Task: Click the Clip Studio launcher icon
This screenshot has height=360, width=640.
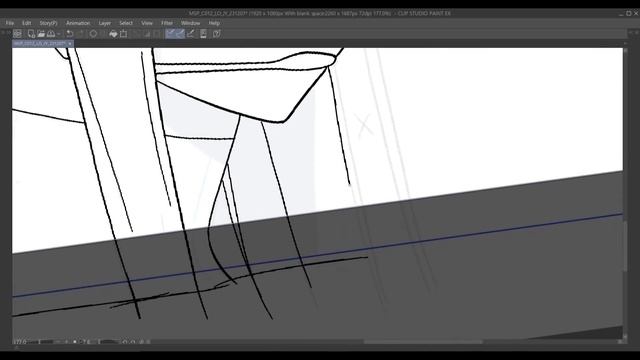Action: pos(17,34)
